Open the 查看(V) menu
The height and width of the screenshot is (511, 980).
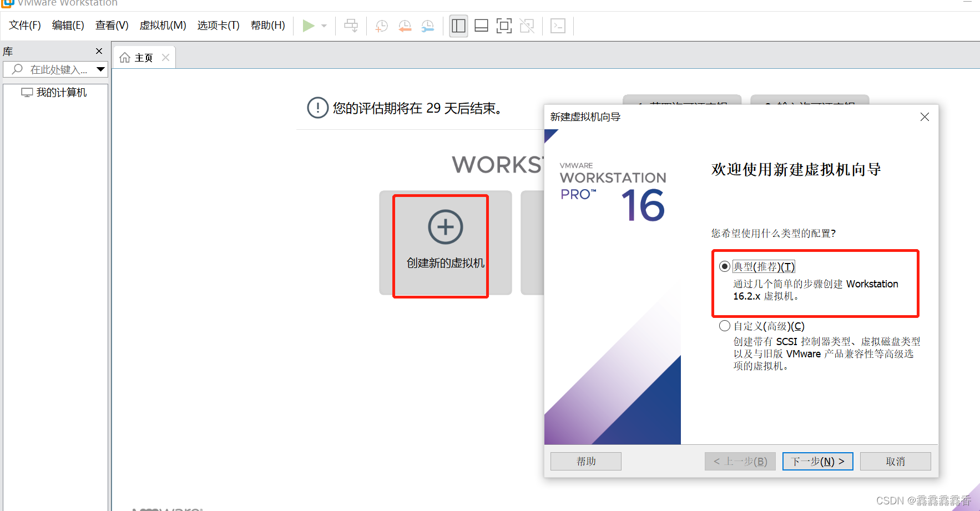coord(112,26)
